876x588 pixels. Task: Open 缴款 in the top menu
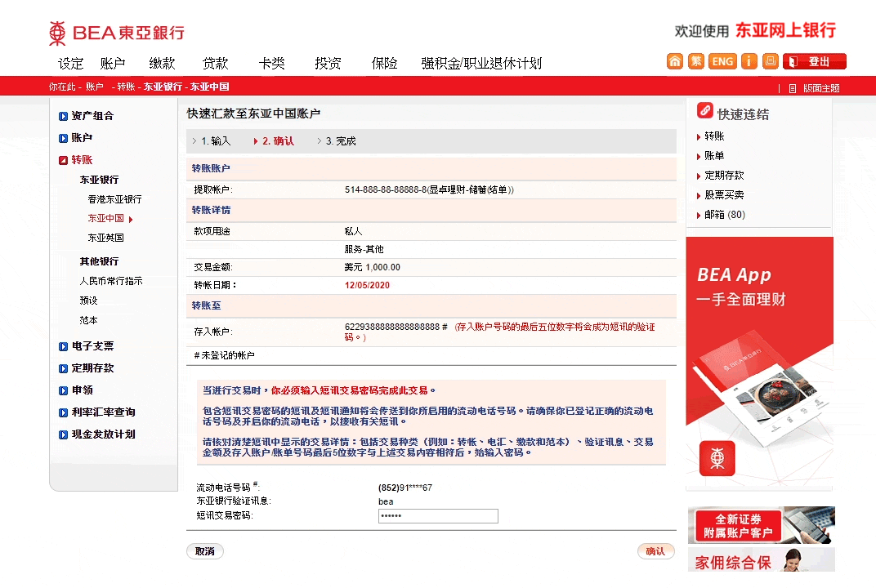tap(162, 63)
